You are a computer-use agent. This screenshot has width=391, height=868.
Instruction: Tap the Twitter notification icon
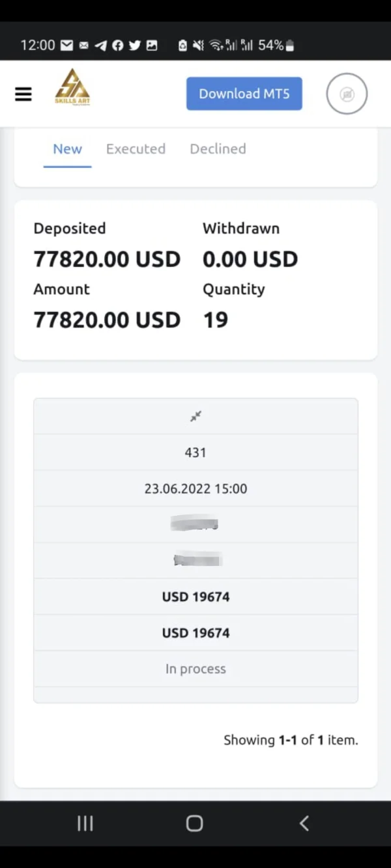pyautogui.click(x=135, y=46)
